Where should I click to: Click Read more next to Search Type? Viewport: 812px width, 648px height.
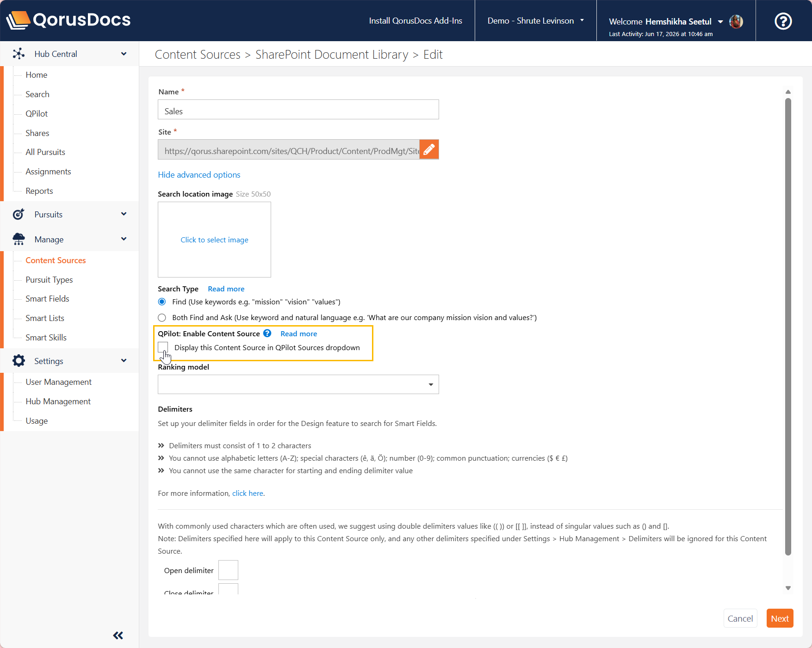[x=226, y=289]
